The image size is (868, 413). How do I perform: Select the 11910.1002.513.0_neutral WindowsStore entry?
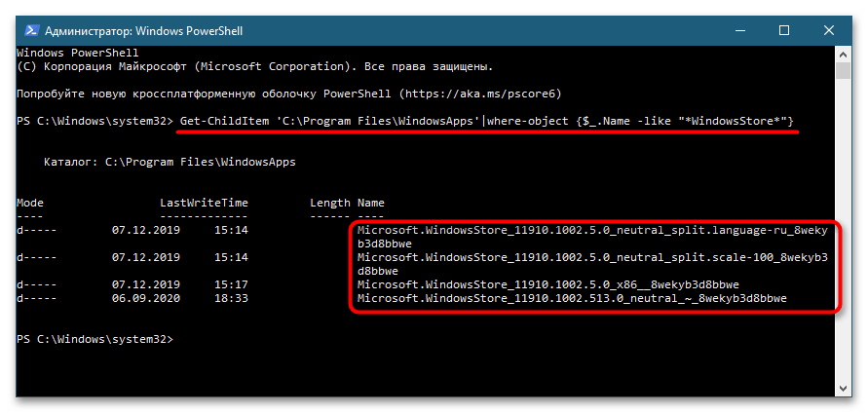click(x=570, y=298)
